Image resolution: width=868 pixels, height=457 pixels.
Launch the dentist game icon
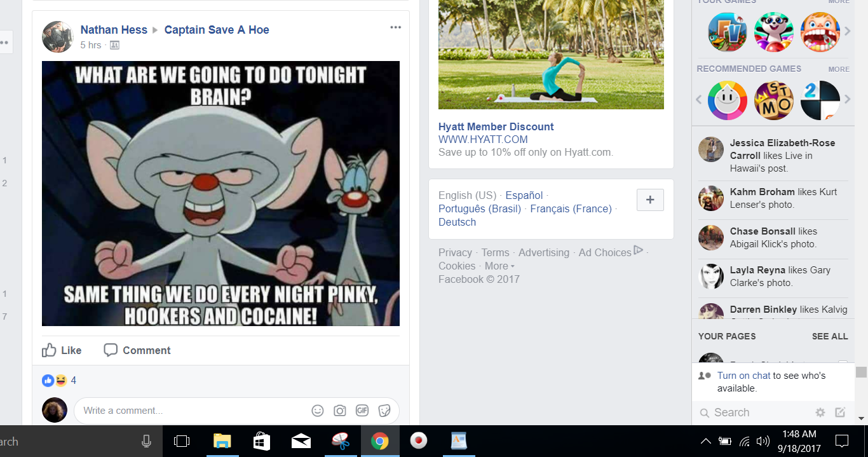pyautogui.click(x=820, y=32)
